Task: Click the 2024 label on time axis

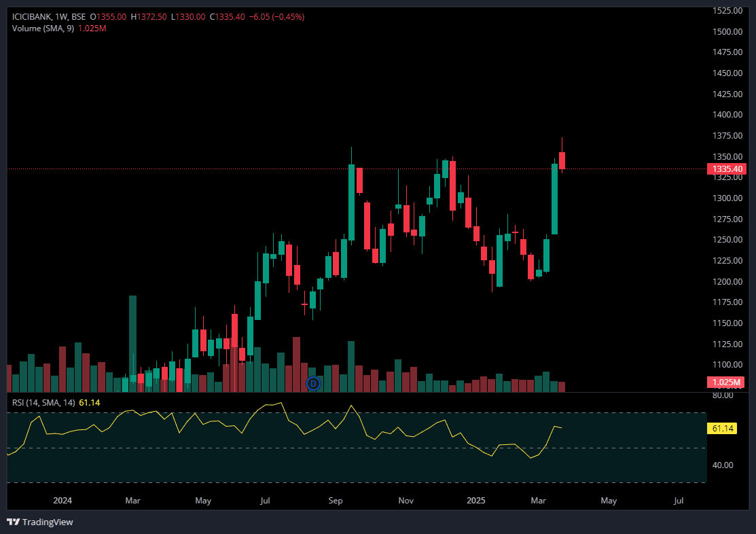Action: [62, 501]
